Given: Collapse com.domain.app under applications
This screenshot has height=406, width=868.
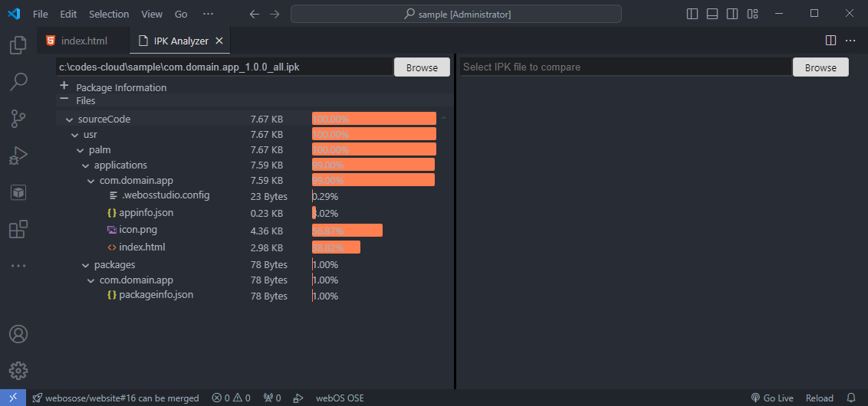Looking at the screenshot, I should pos(90,180).
